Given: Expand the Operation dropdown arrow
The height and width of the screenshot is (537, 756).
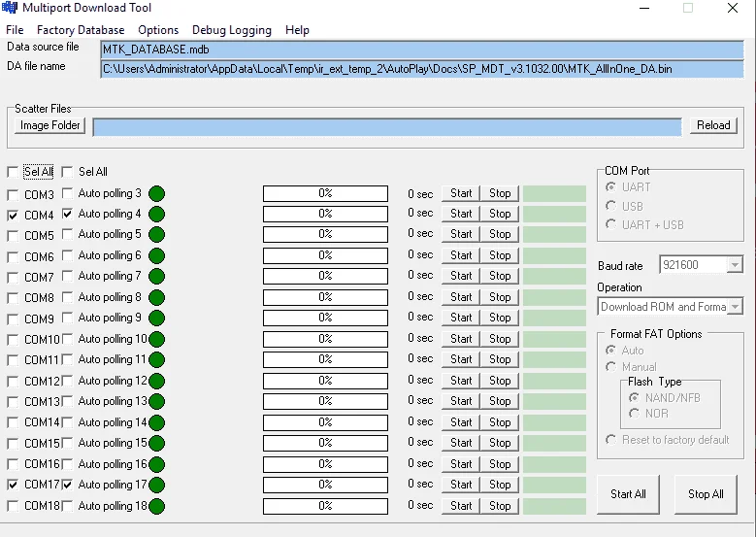Looking at the screenshot, I should (735, 307).
